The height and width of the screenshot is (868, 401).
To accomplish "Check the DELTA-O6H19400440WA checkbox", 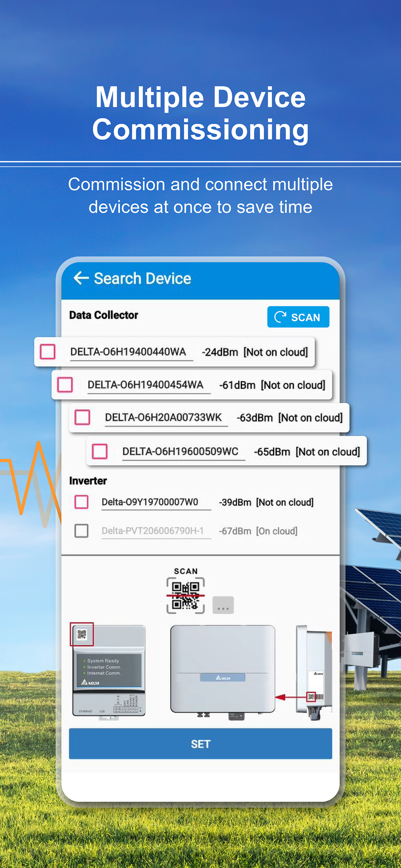I will coord(48,352).
